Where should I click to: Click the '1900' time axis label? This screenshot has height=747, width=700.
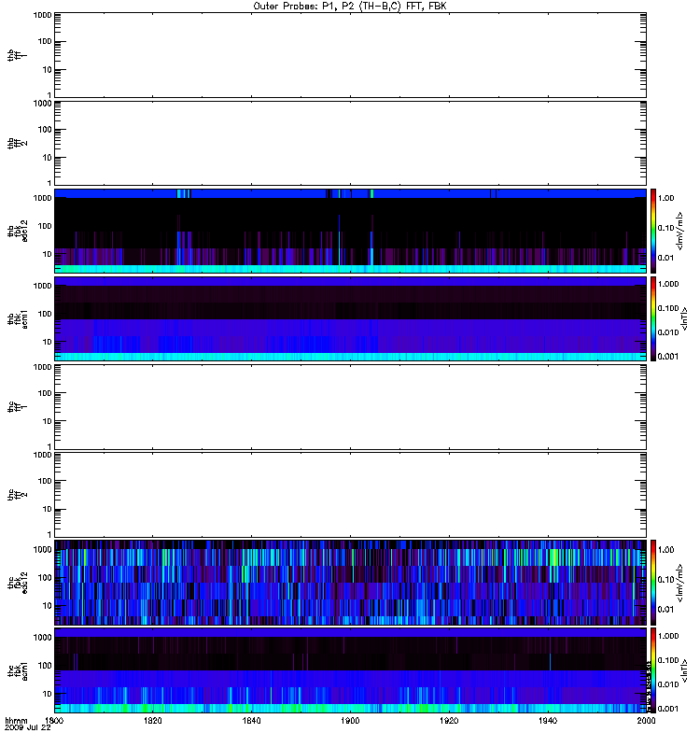(351, 721)
